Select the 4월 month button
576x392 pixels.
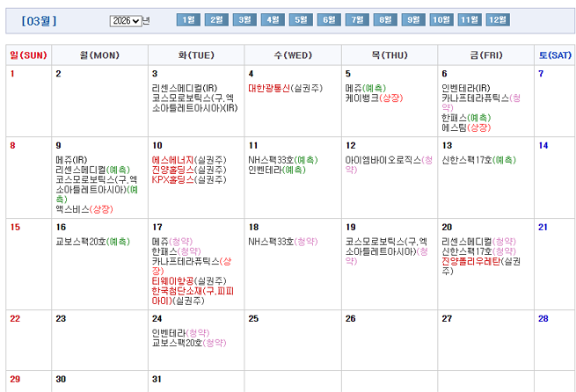tap(273, 20)
